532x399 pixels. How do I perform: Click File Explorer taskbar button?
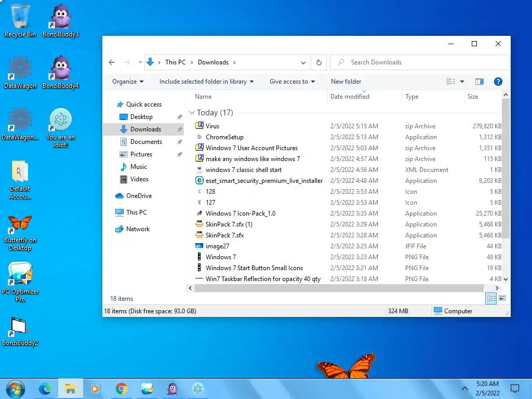70,389
